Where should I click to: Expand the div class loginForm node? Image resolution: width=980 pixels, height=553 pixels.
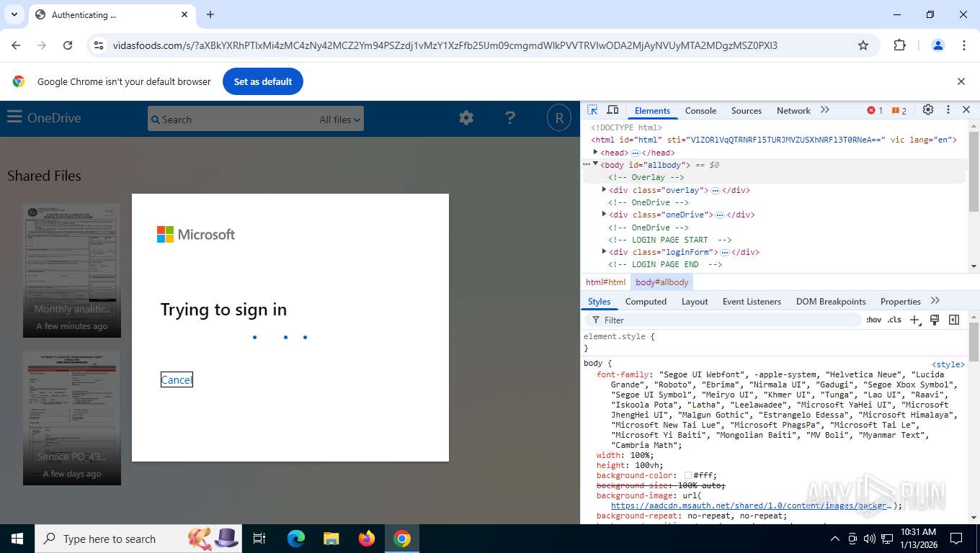(604, 251)
